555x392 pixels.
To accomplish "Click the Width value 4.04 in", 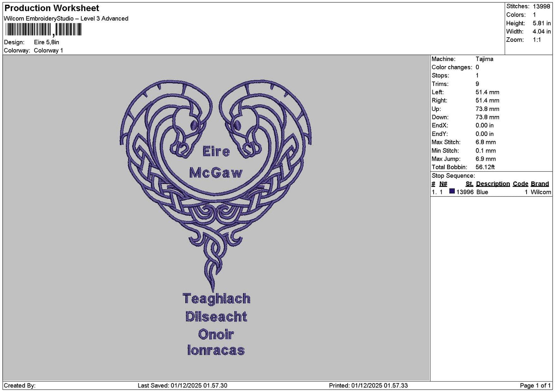I will click(x=542, y=31).
